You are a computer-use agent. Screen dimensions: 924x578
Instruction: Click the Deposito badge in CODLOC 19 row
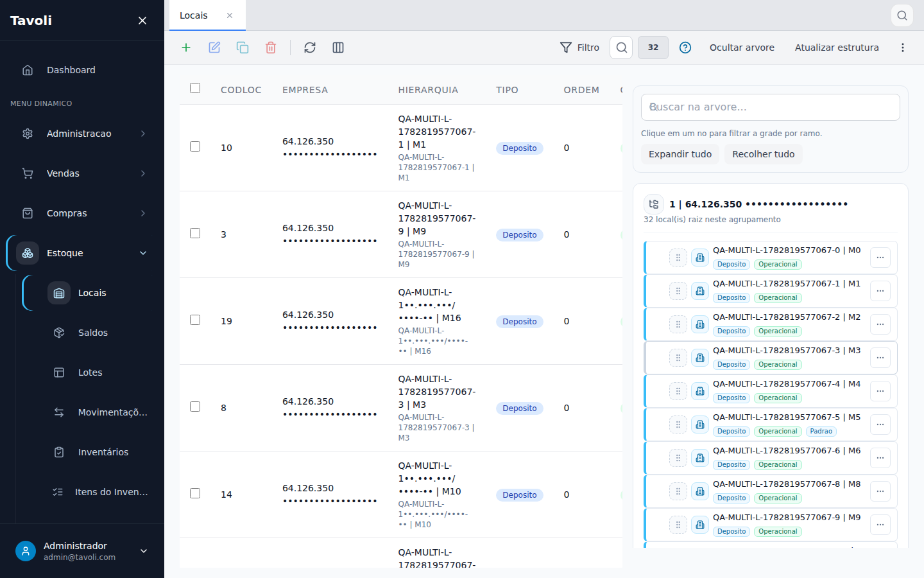(x=520, y=322)
